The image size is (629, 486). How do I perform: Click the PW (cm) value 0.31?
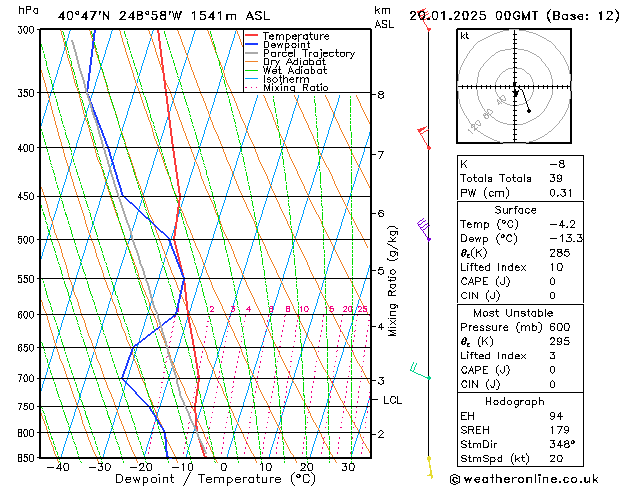(x=560, y=193)
